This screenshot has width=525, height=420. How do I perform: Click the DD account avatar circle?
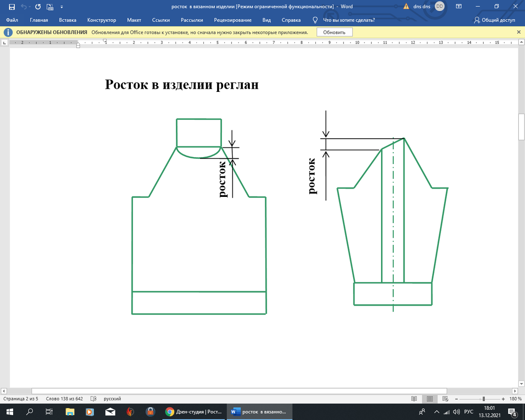(440, 7)
